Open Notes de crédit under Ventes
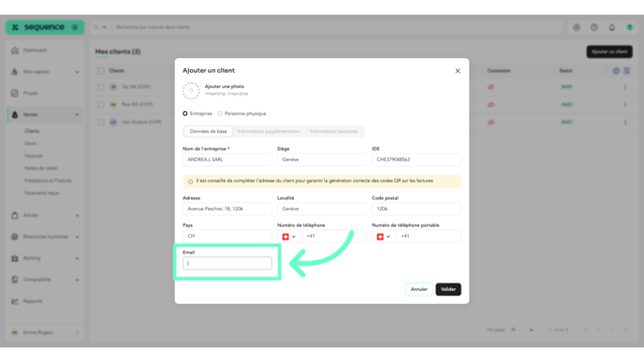Screen dimensions: 644x362 click(x=40, y=167)
